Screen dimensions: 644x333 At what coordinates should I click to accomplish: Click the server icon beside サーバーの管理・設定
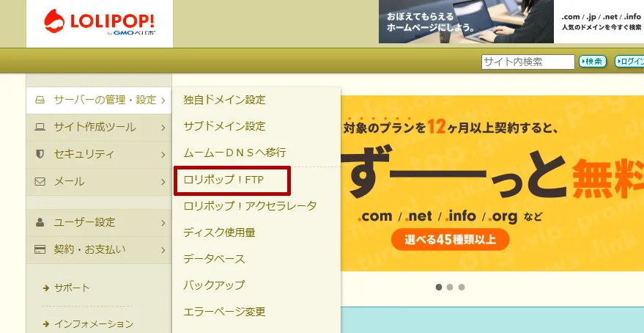coord(40,100)
